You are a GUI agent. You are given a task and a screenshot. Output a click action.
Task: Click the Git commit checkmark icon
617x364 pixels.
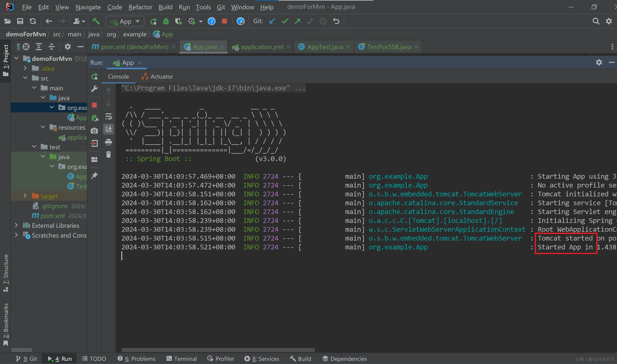(x=285, y=21)
